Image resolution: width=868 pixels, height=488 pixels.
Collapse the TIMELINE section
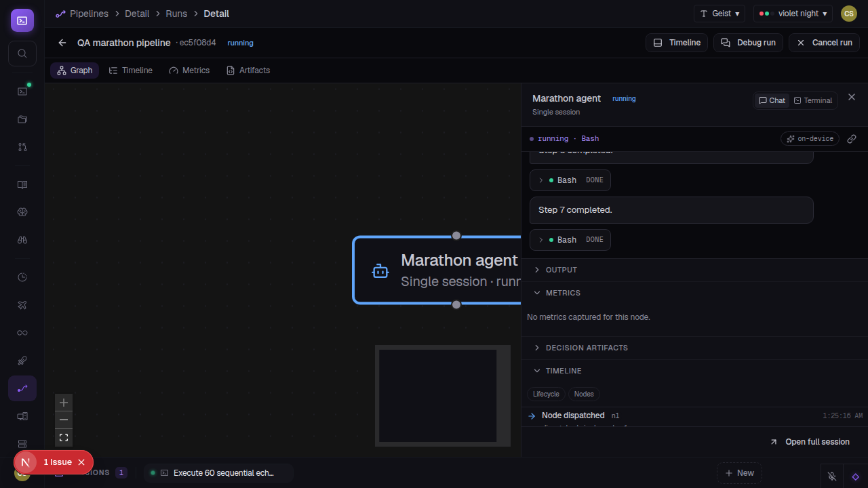[x=694, y=371]
